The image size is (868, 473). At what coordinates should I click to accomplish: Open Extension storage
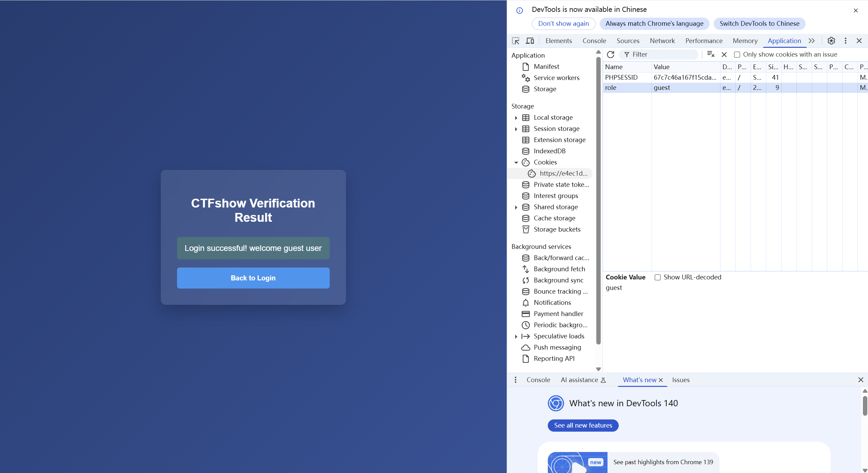click(x=559, y=140)
